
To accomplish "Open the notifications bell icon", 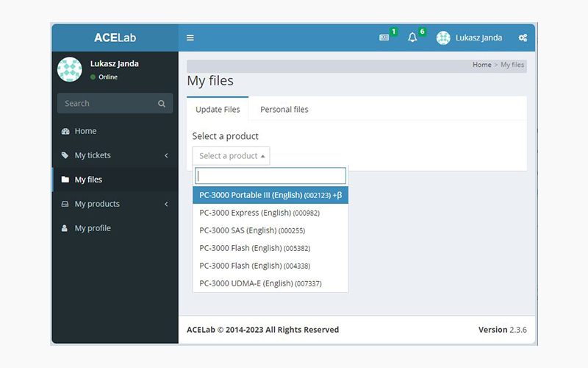I will coord(412,38).
